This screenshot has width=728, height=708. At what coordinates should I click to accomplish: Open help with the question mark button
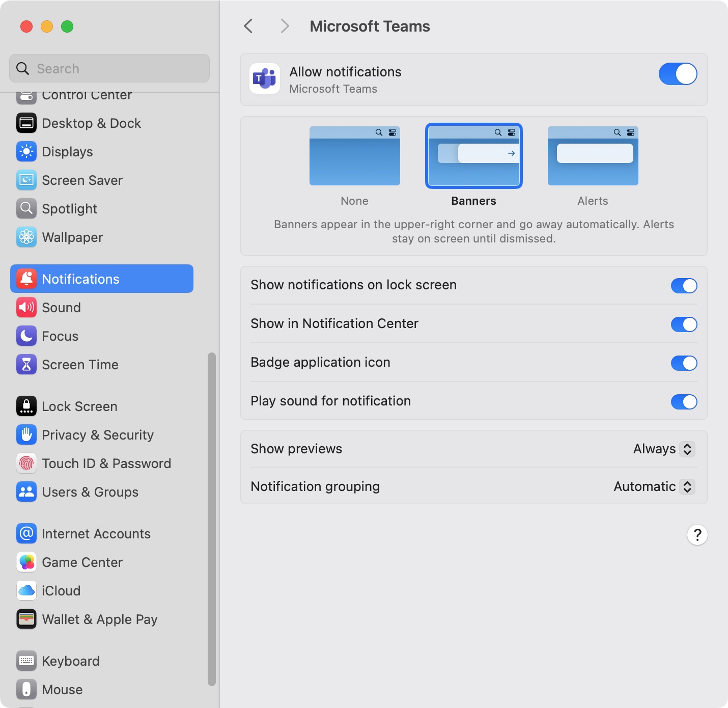697,535
